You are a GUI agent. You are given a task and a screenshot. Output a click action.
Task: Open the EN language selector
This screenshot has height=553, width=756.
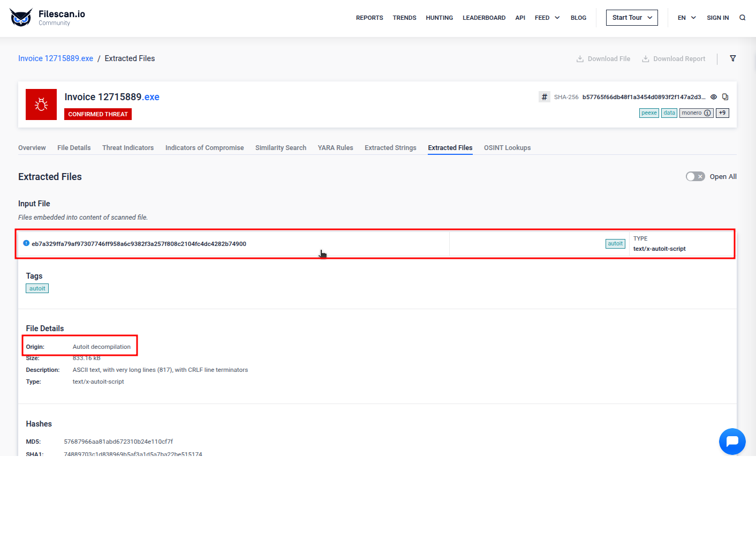(x=686, y=18)
